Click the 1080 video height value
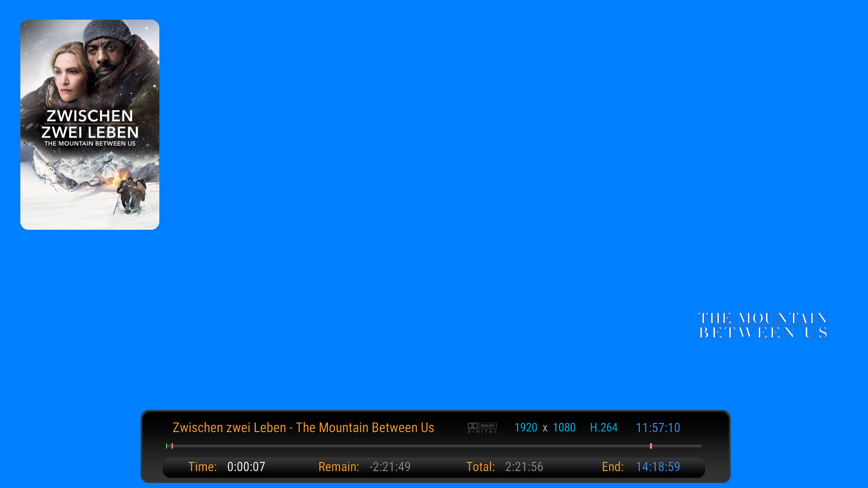Image resolution: width=868 pixels, height=488 pixels. (x=564, y=428)
